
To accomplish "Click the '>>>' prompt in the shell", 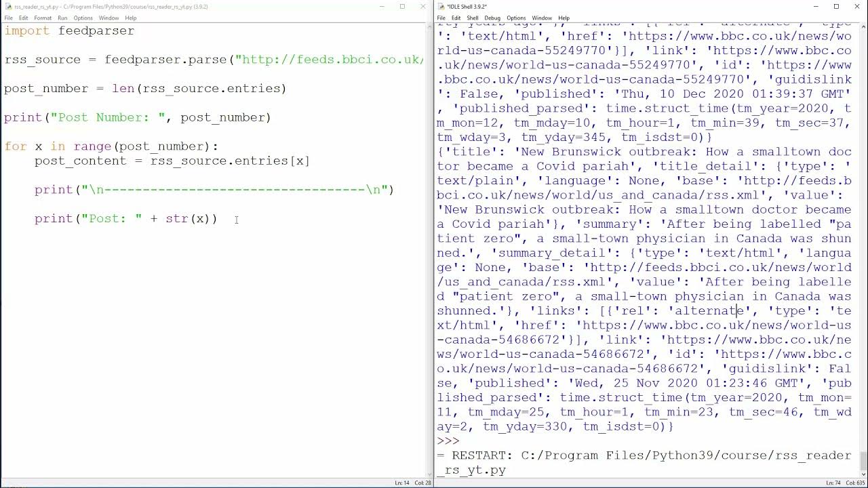I will (x=448, y=441).
